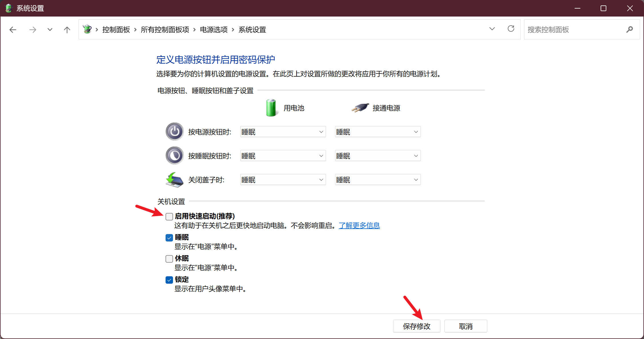Go to 电源选项 breadcrumb item
Image resolution: width=644 pixels, height=339 pixels.
214,30
